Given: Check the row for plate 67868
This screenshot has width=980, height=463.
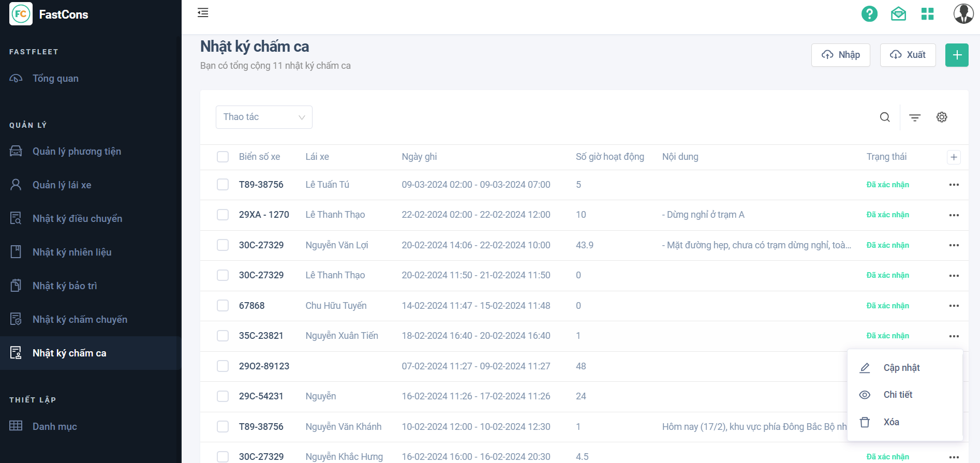Looking at the screenshot, I should click(222, 306).
